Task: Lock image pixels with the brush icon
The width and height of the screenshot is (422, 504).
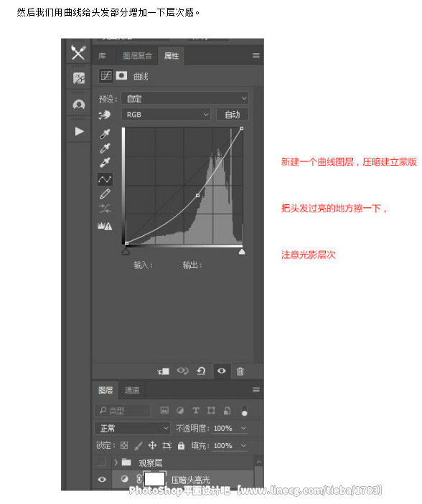Action: pos(138,445)
